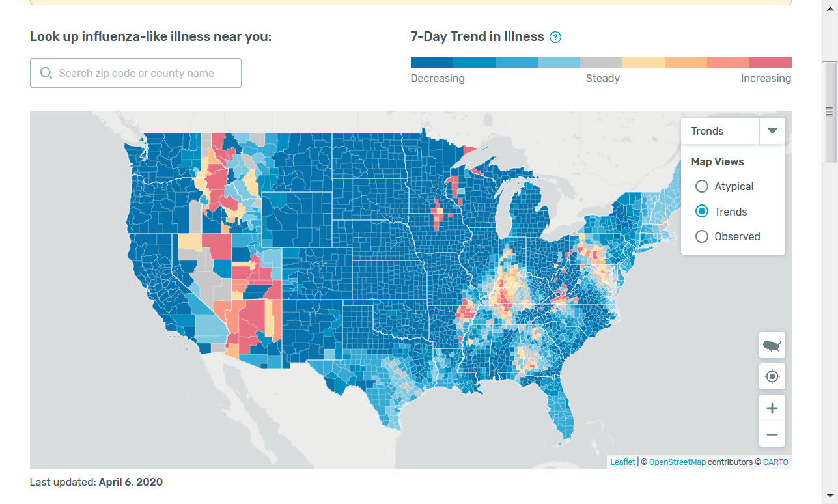838x504 pixels.
Task: Zoom in with the plus button
Action: [772, 408]
